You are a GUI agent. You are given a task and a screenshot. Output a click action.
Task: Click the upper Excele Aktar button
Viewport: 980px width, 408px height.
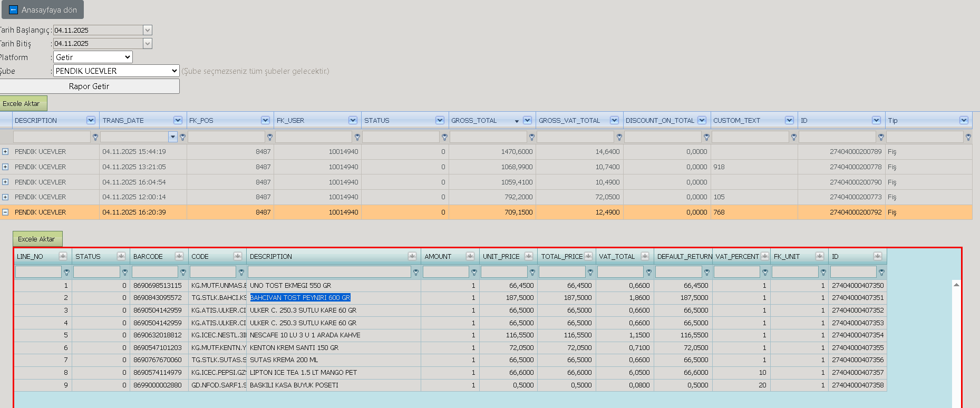coord(22,104)
